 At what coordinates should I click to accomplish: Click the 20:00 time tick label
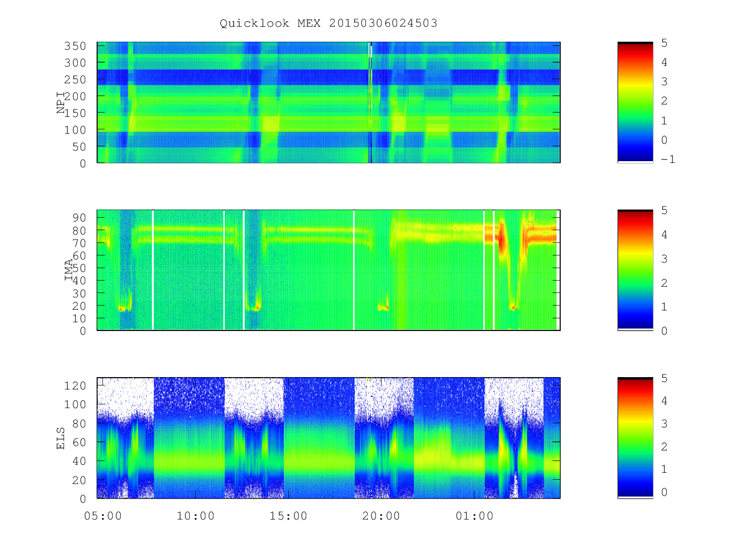tap(381, 516)
